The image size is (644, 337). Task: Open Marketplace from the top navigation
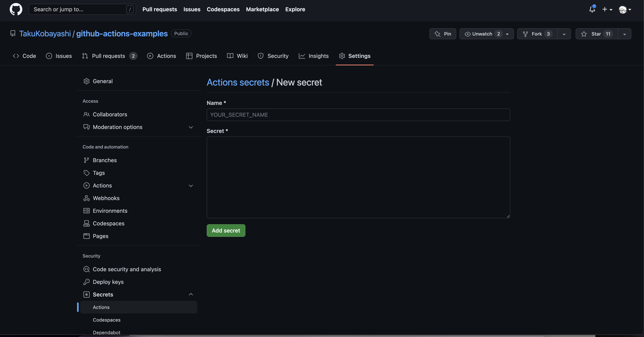(x=262, y=9)
